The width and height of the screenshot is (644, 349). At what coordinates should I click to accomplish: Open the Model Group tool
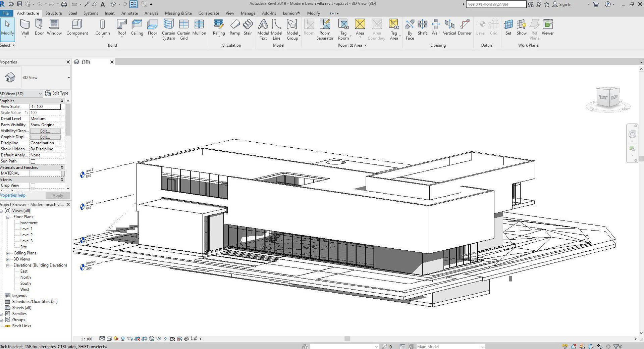(292, 30)
